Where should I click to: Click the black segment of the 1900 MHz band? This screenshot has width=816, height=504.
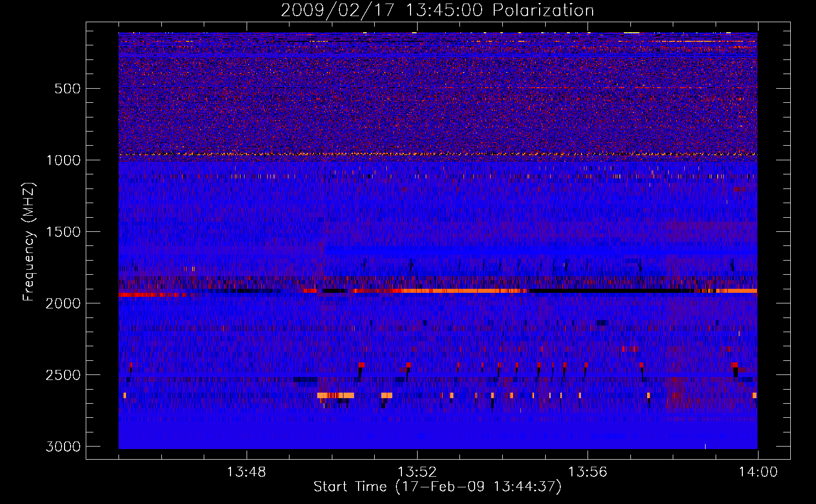pyautogui.click(x=610, y=291)
